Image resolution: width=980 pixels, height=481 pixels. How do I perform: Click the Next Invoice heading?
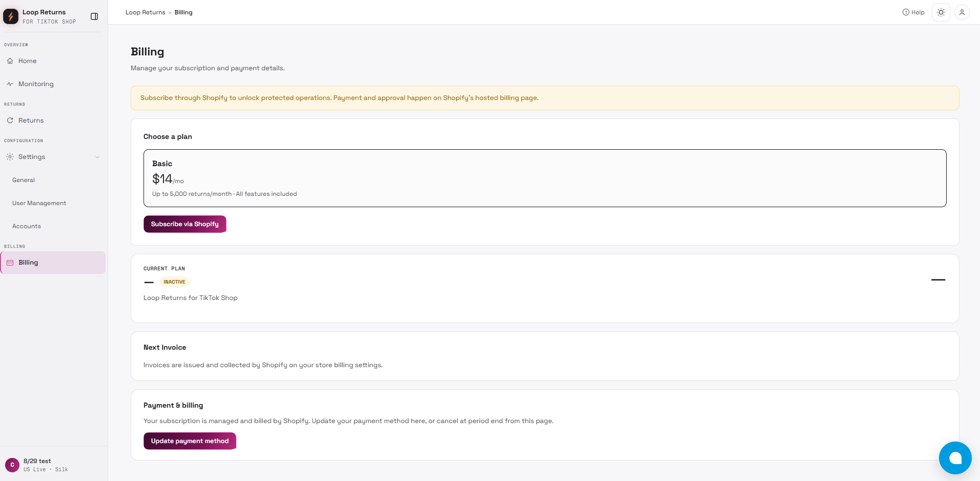pyautogui.click(x=165, y=347)
